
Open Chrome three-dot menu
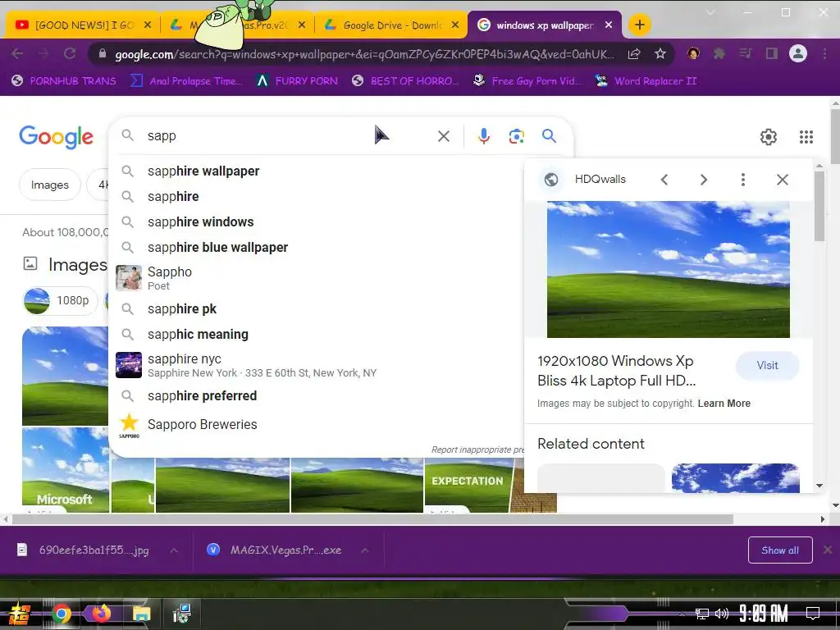(x=825, y=53)
